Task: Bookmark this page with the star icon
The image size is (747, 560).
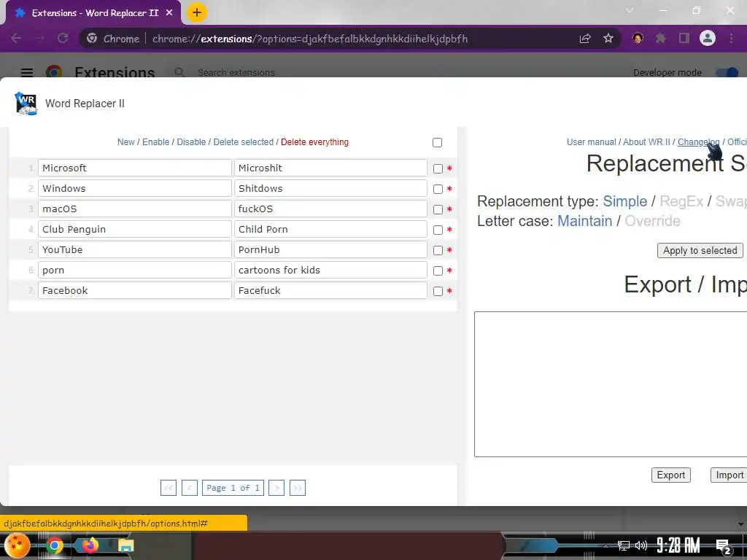Action: click(608, 39)
